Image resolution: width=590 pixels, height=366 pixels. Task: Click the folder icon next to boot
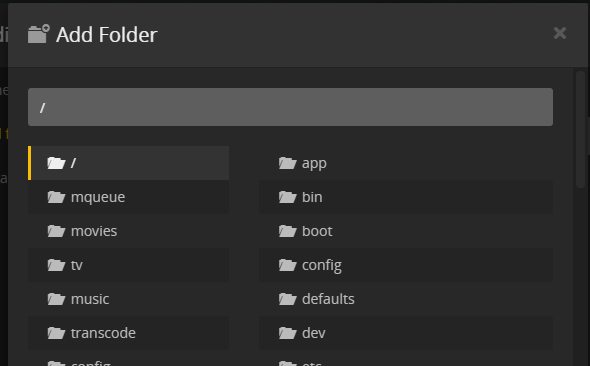[288, 231]
